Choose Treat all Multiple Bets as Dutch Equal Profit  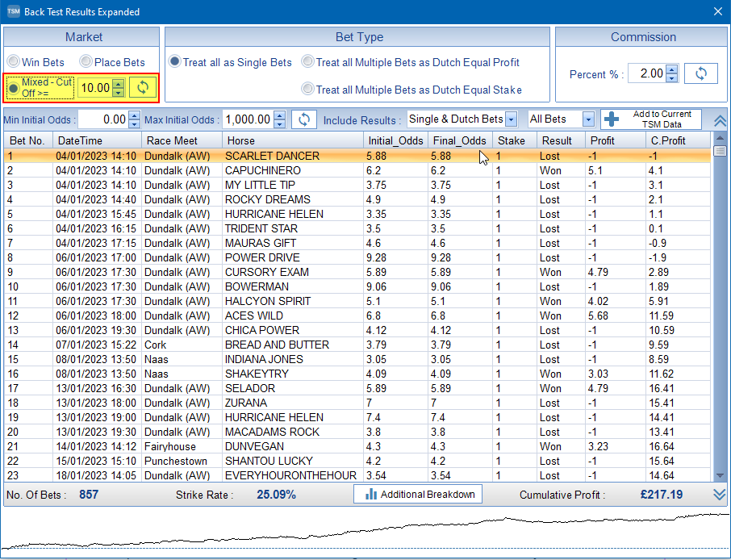(307, 62)
